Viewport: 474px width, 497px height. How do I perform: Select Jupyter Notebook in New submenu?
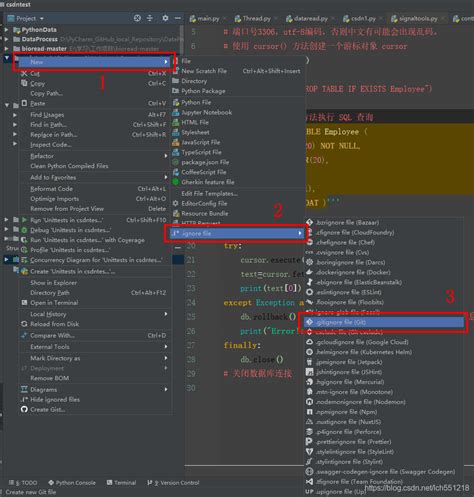tap(238, 112)
